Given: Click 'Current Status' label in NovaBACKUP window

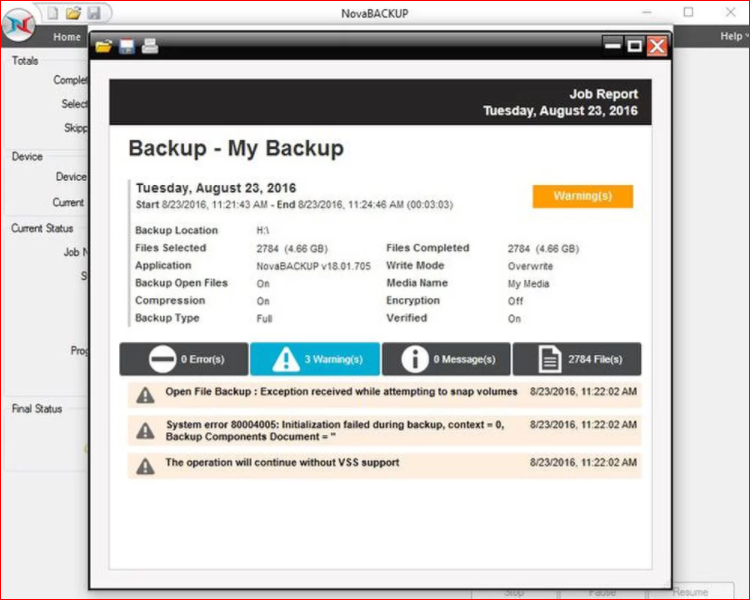Looking at the screenshot, I should 42,228.
